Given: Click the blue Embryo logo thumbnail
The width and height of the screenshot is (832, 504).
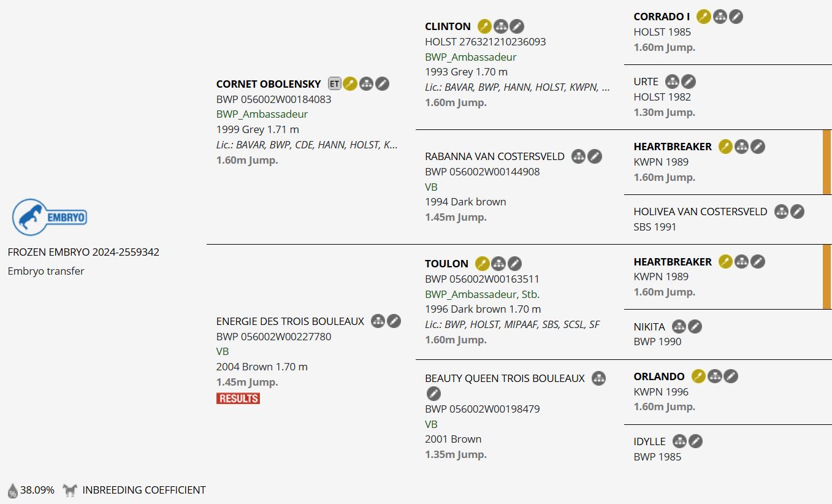Looking at the screenshot, I should click(50, 217).
